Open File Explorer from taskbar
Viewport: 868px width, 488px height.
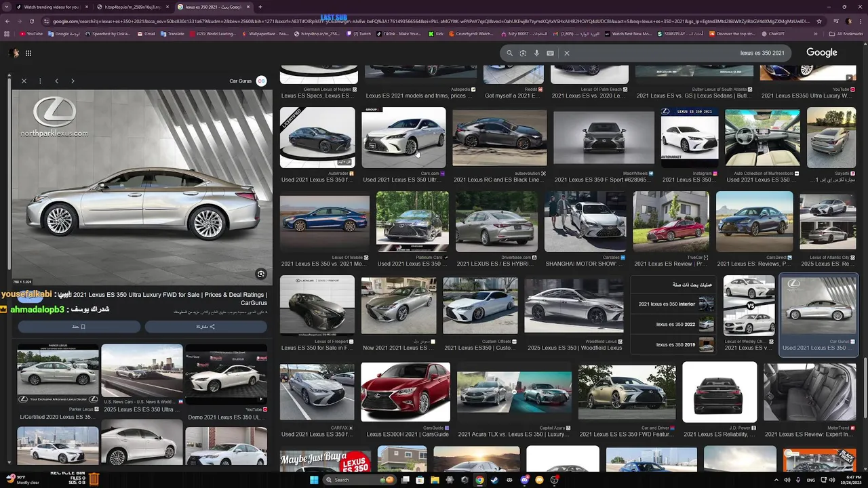(x=435, y=480)
